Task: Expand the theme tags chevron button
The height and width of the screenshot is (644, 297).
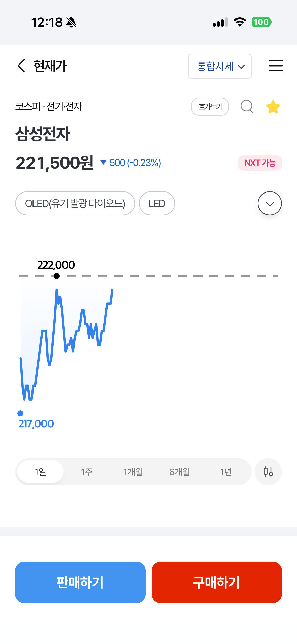Action: pos(270,204)
